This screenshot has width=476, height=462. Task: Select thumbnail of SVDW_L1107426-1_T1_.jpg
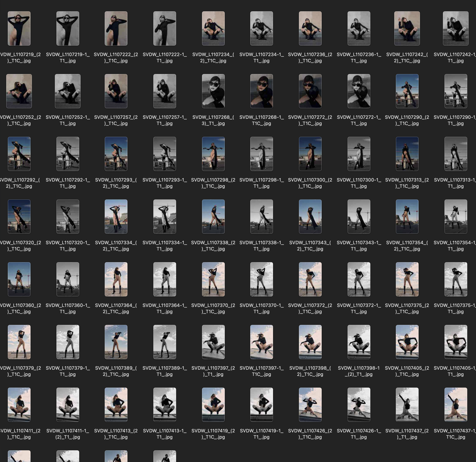point(359,405)
